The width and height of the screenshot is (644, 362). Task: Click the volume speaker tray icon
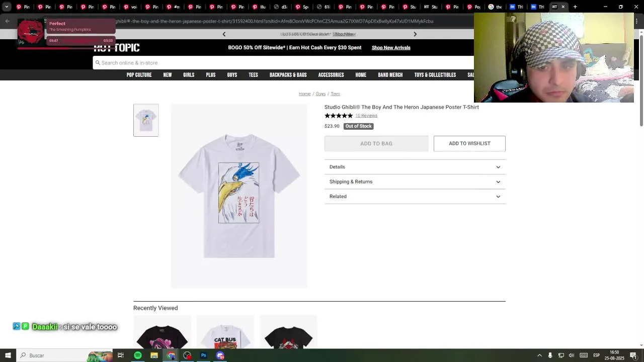[x=571, y=355]
